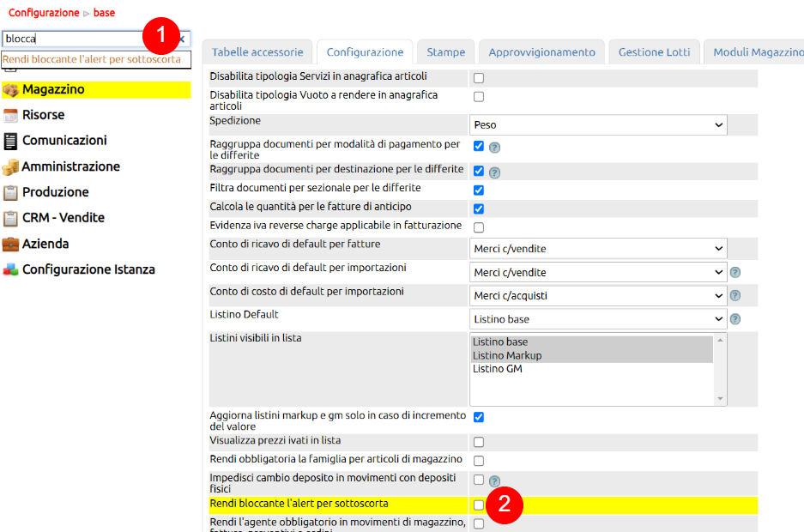
Task: Enable Evidenza iva reverse charge checkbox
Action: click(479, 227)
